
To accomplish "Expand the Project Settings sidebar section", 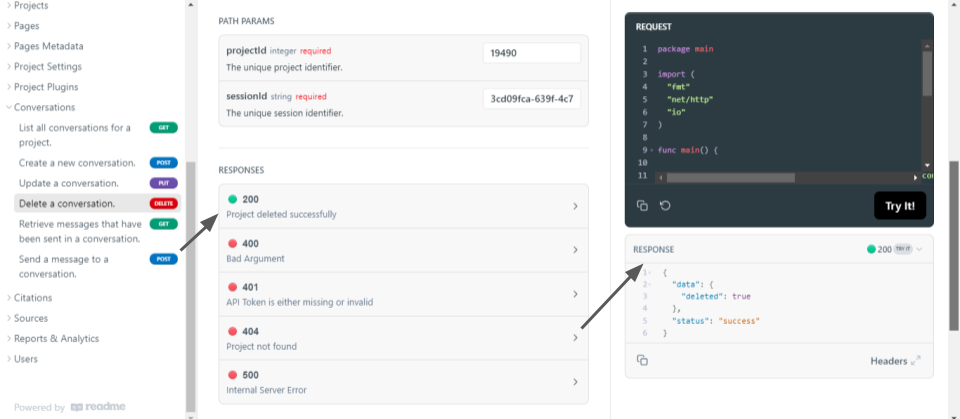I will coord(43,66).
